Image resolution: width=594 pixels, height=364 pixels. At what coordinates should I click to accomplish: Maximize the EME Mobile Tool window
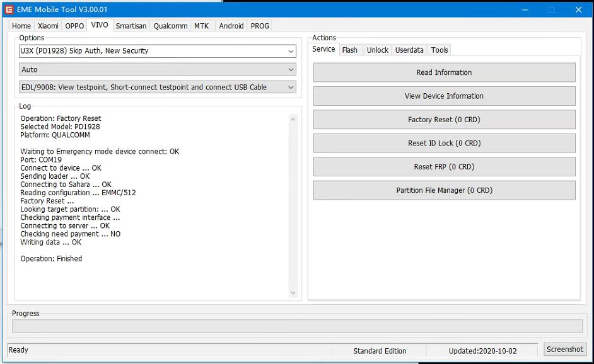(x=552, y=9)
